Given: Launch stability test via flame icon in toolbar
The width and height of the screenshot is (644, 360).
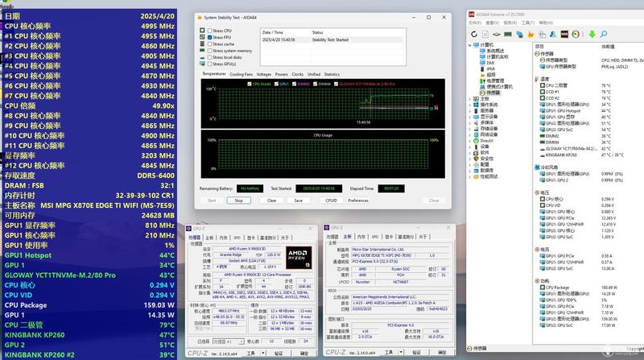Looking at the screenshot, I should pos(530,34).
